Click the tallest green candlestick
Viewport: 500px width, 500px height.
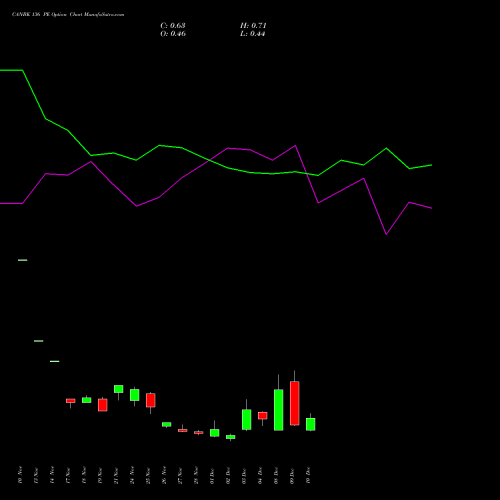pos(279,410)
